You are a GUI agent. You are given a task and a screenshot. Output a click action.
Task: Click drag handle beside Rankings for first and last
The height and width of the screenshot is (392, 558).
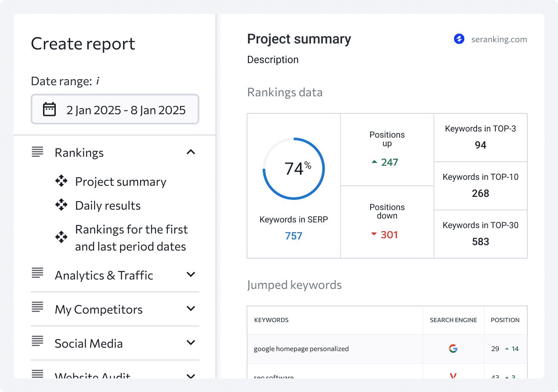click(61, 237)
